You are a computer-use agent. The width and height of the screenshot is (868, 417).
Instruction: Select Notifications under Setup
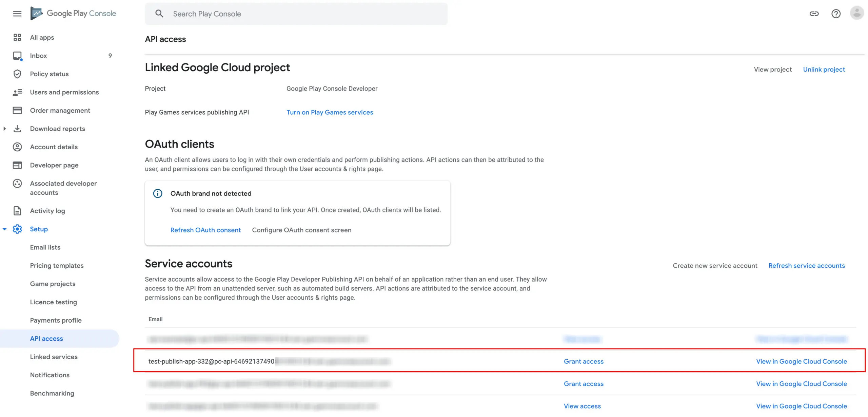(x=50, y=375)
